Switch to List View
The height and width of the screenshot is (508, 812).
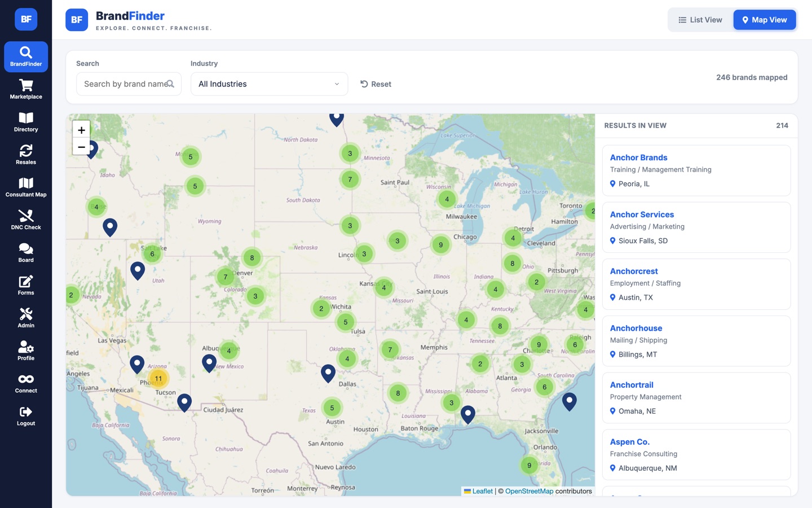click(x=700, y=20)
